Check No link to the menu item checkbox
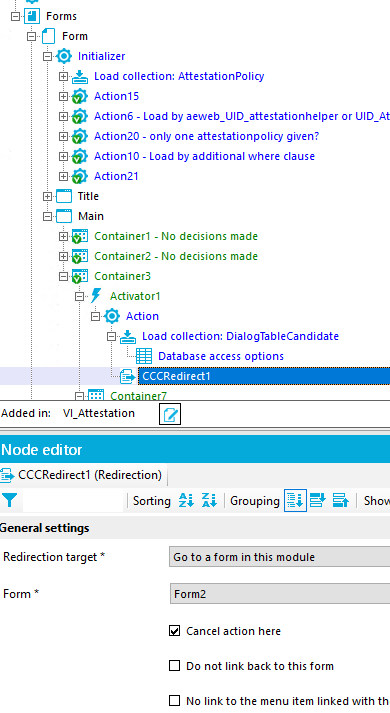The image size is (390, 713). (x=175, y=700)
